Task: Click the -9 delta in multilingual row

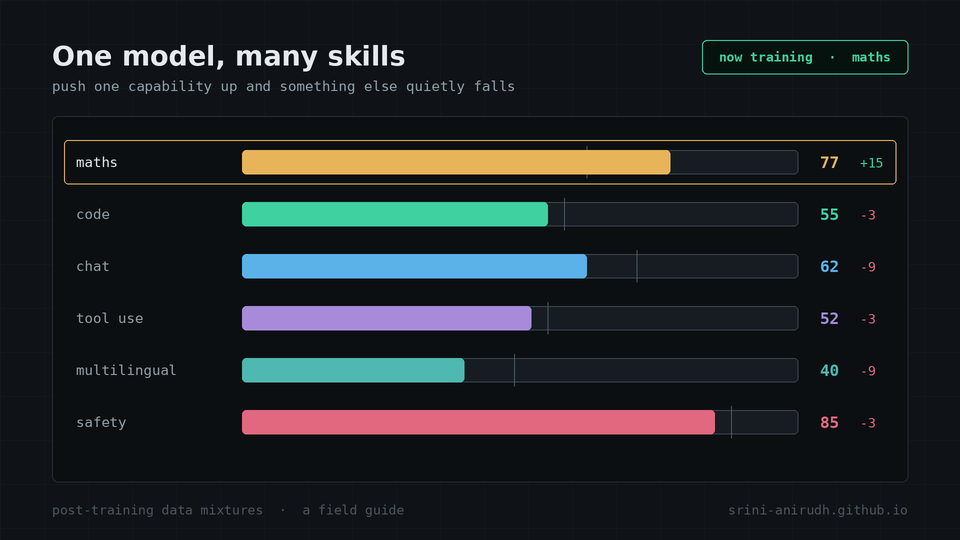Action: click(868, 371)
